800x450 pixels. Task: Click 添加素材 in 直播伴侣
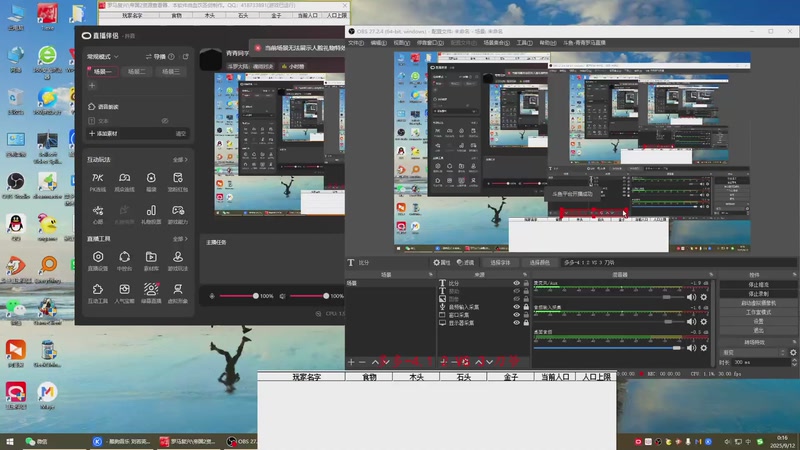click(103, 133)
